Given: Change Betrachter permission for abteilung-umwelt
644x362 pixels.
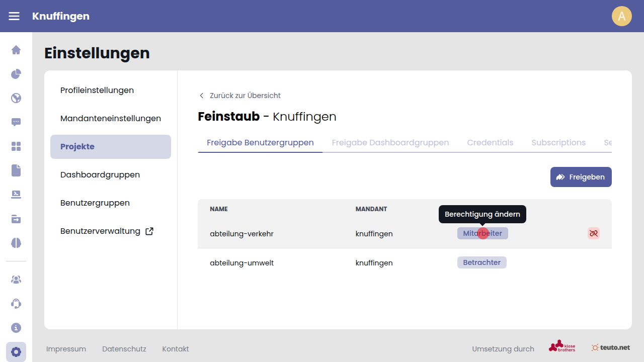Looking at the screenshot, I should tap(481, 262).
